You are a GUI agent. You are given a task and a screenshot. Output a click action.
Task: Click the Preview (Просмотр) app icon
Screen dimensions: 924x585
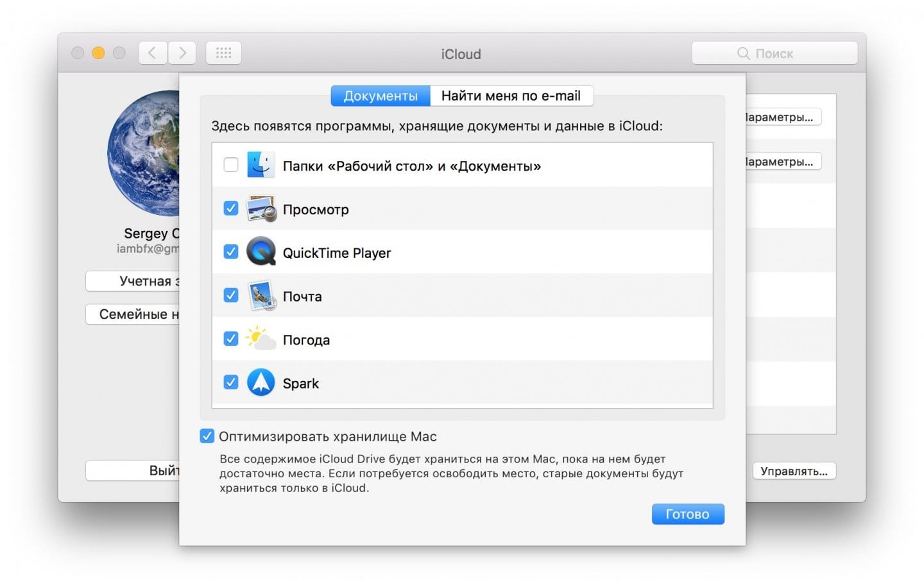click(261, 209)
